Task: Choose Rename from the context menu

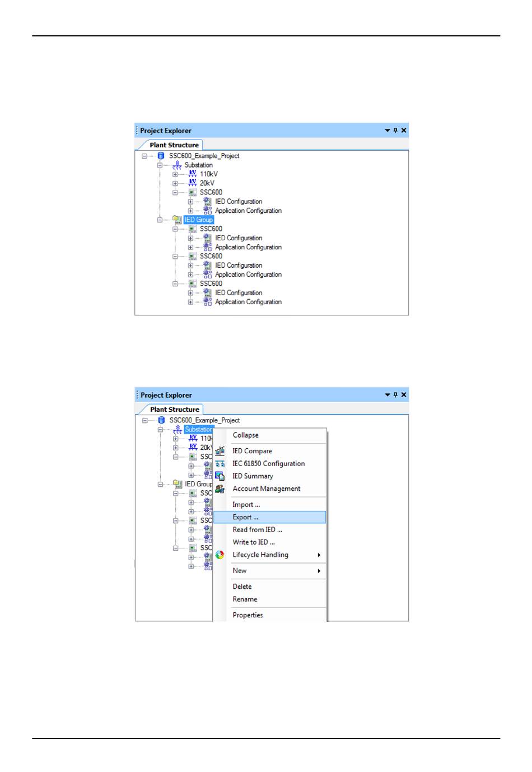Action: (x=270, y=599)
